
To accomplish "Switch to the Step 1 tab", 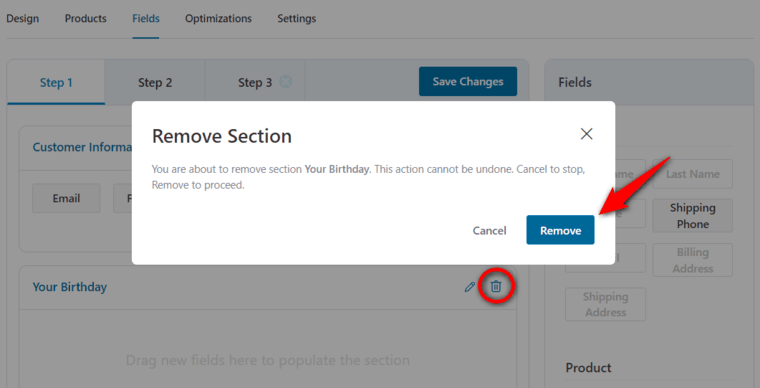I will point(56,82).
